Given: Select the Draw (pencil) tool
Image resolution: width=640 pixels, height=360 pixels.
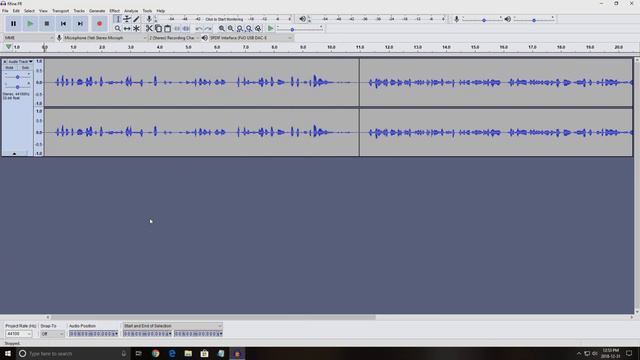Looking at the screenshot, I should (x=136, y=19).
